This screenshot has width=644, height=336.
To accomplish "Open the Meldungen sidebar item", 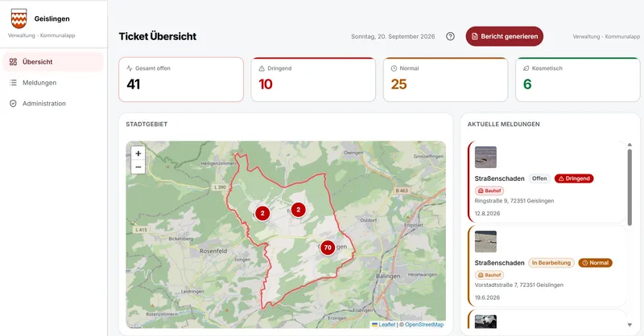I will (x=53, y=83).
